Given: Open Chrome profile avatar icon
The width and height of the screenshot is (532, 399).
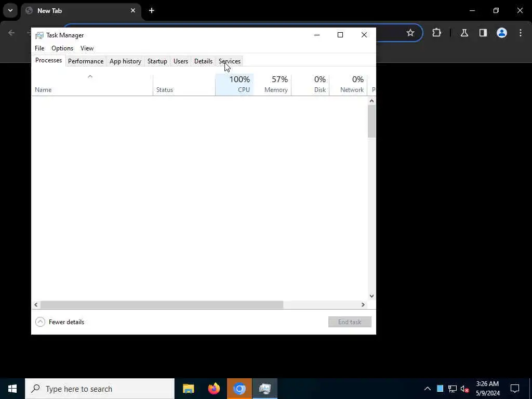Looking at the screenshot, I should point(502,33).
